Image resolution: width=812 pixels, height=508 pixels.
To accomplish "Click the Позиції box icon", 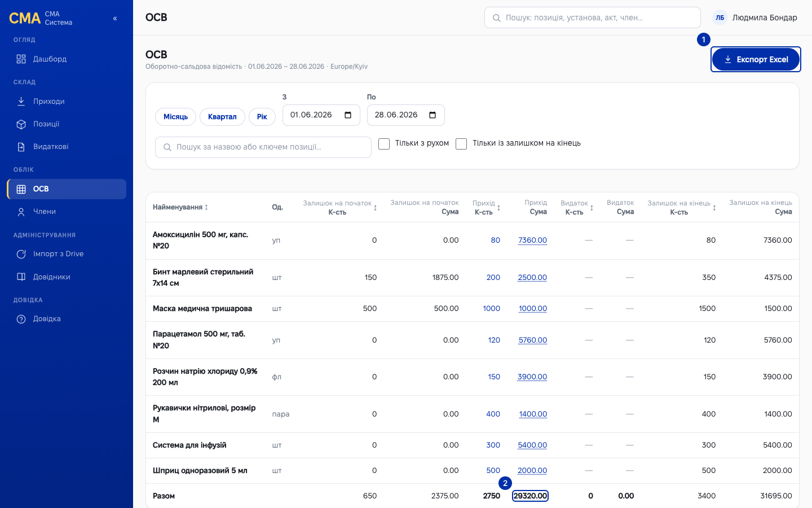I will point(21,124).
